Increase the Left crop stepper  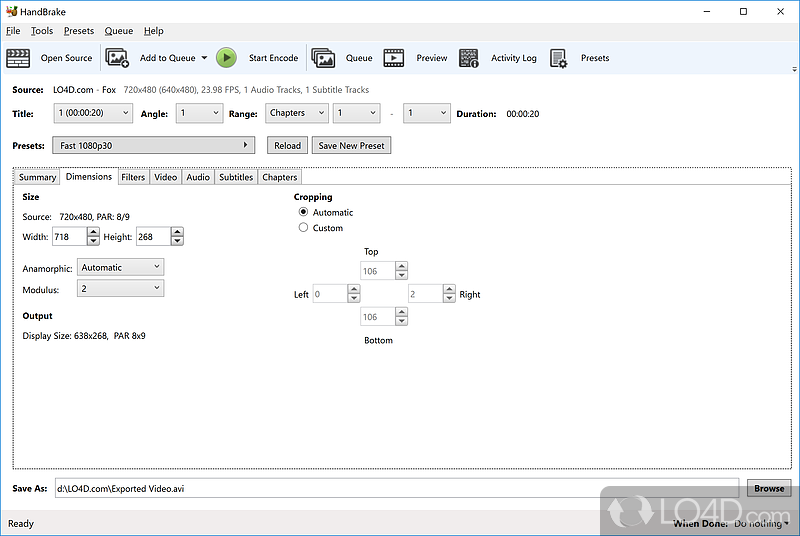[354, 289]
